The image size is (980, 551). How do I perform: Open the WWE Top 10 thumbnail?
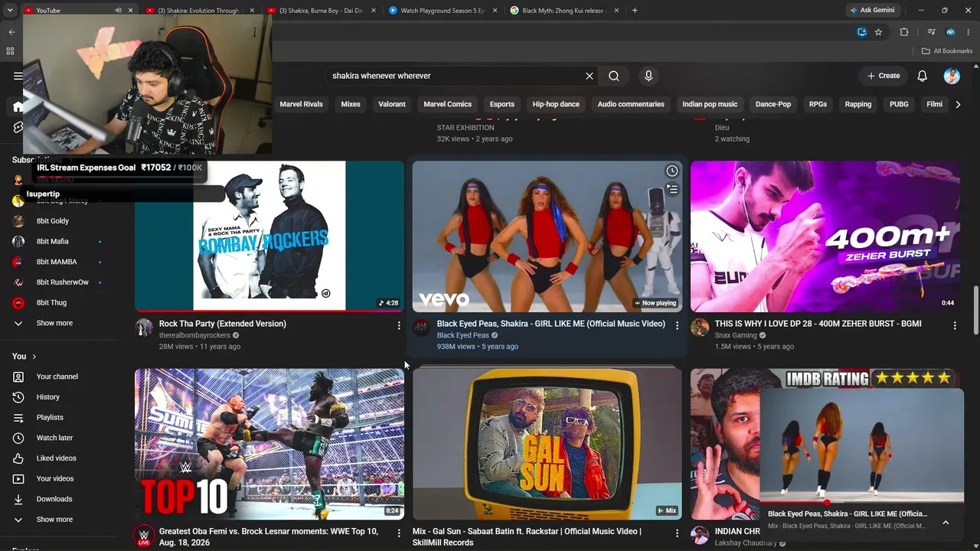269,444
